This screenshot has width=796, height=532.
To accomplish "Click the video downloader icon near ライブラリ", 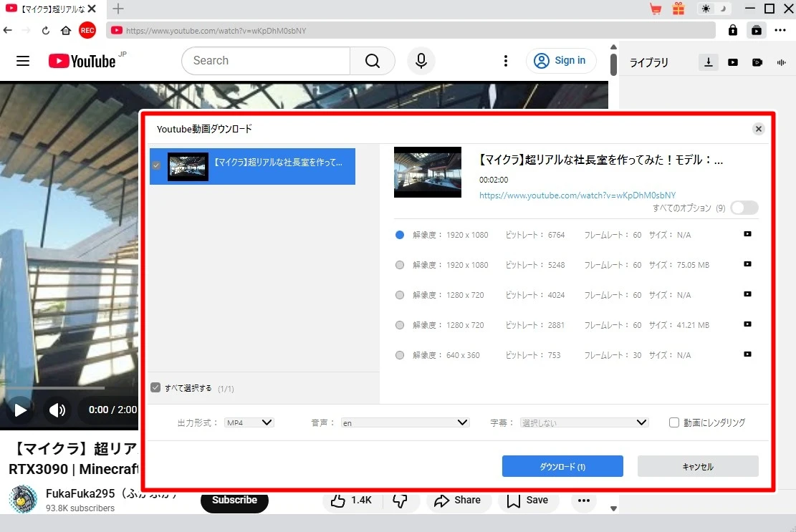I will (x=733, y=62).
